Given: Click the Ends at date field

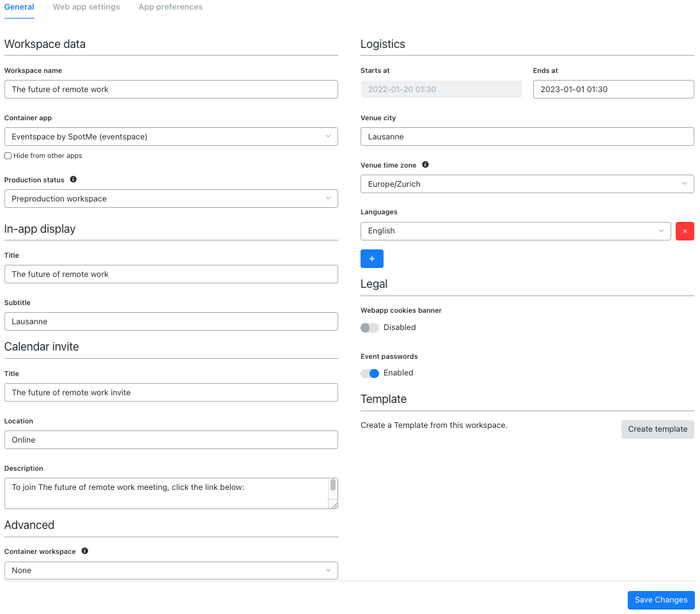Looking at the screenshot, I should 612,89.
